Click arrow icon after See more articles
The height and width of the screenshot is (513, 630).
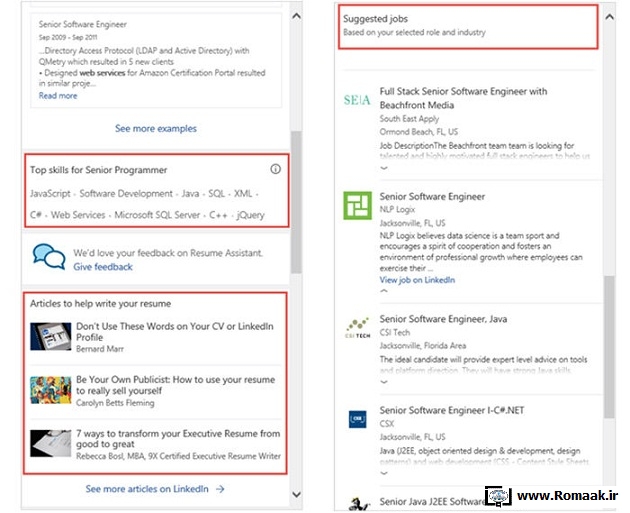coord(220,489)
